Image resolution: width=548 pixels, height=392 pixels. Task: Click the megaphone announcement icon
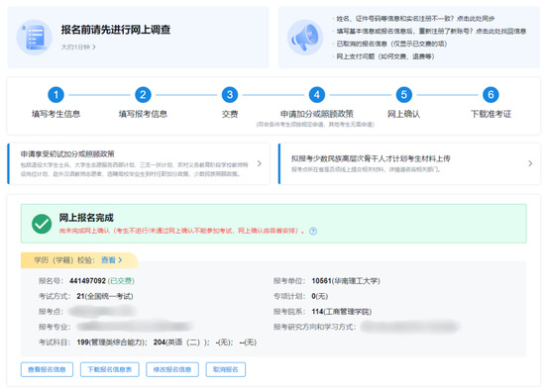(x=305, y=37)
